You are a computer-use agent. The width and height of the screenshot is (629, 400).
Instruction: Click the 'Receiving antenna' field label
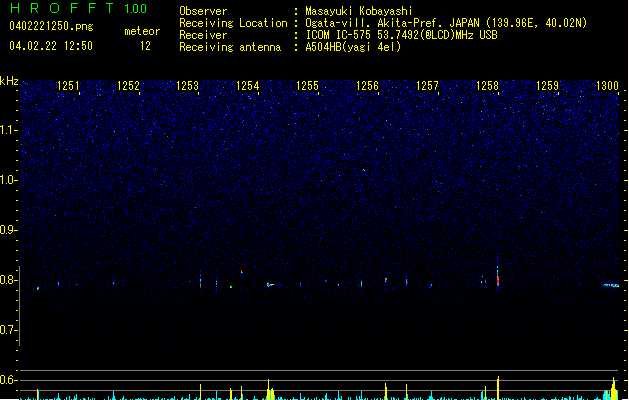pos(230,47)
